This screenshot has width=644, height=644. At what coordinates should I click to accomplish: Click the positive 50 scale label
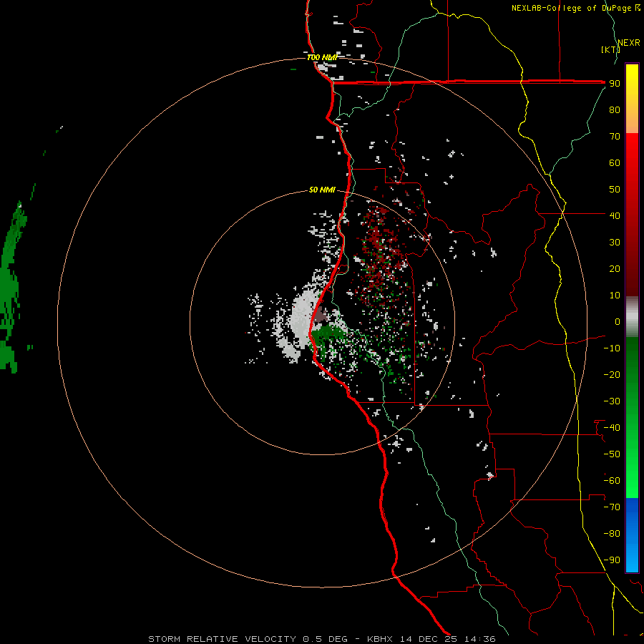click(x=615, y=190)
